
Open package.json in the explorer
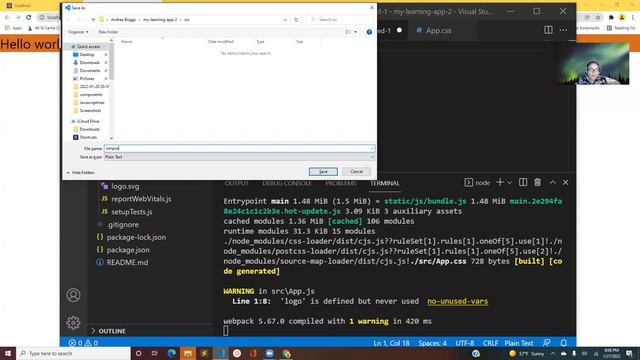pyautogui.click(x=128, y=250)
